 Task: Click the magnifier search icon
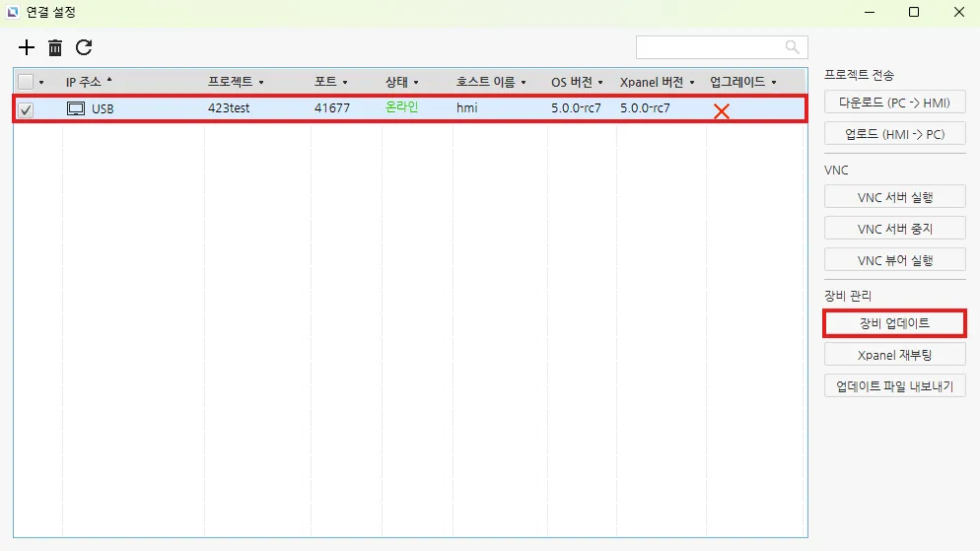(x=792, y=47)
